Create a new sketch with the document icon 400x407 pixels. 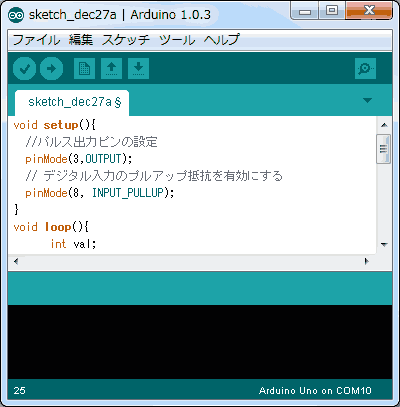pyautogui.click(x=84, y=69)
